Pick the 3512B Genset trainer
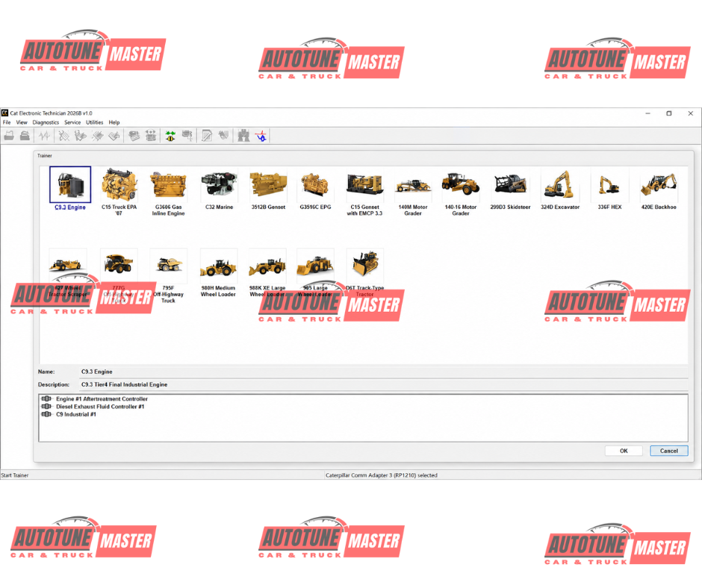The height and width of the screenshot is (588, 702). pos(268,184)
